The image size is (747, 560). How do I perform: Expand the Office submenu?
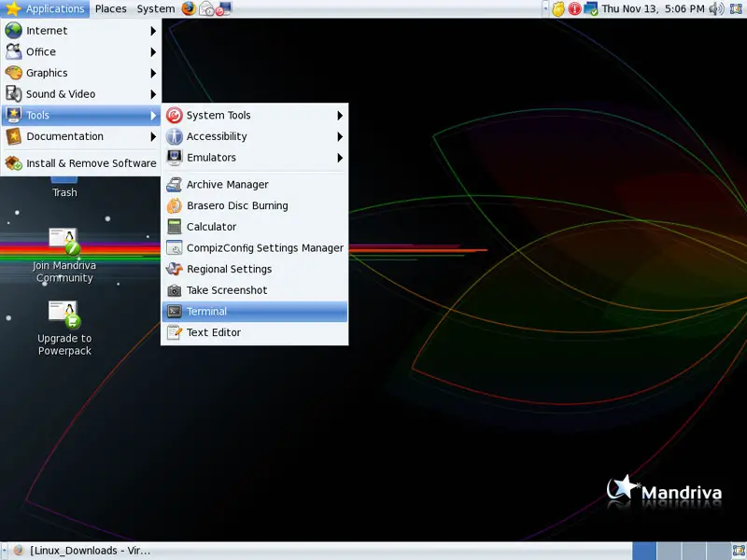pyautogui.click(x=81, y=52)
